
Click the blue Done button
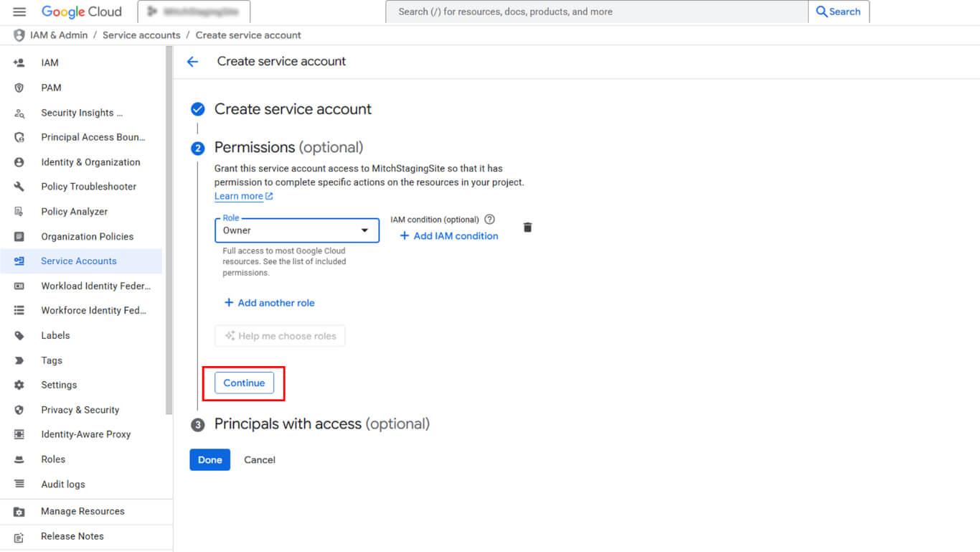click(209, 460)
